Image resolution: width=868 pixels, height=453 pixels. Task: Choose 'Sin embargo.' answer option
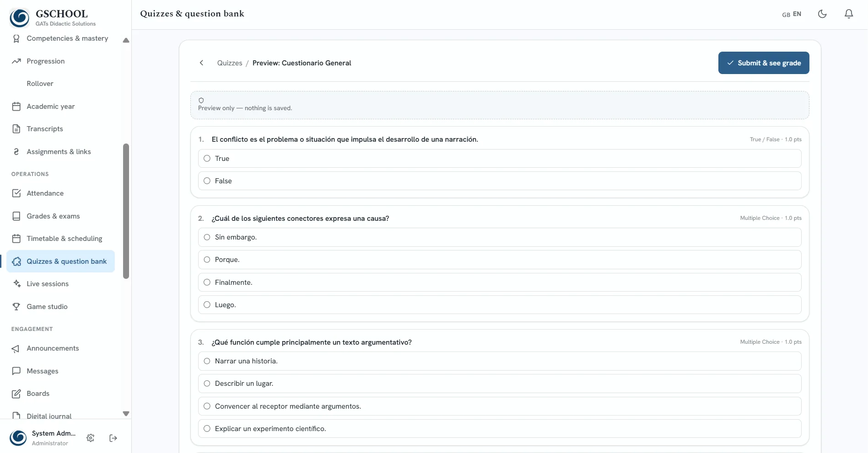point(500,237)
